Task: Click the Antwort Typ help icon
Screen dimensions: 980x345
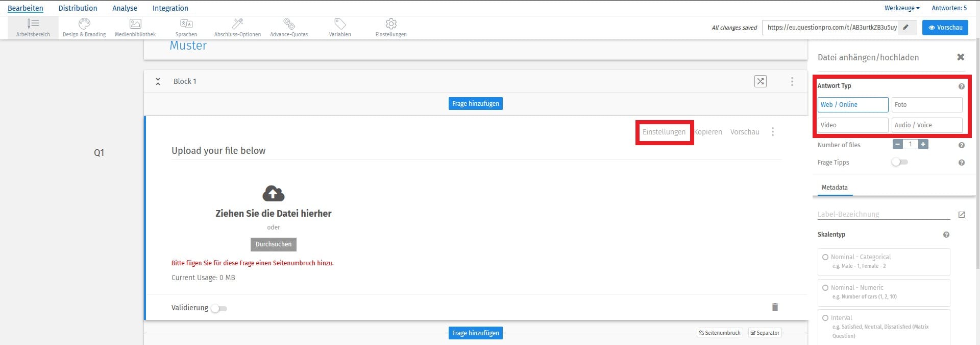Action: [962, 86]
